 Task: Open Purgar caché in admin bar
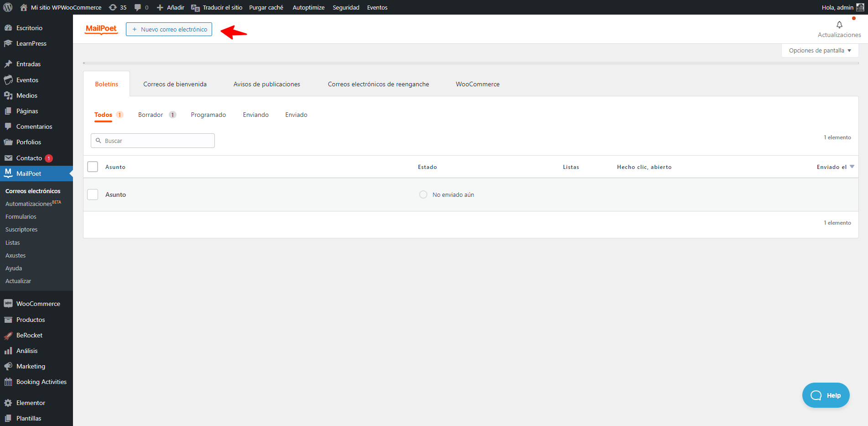pos(266,7)
